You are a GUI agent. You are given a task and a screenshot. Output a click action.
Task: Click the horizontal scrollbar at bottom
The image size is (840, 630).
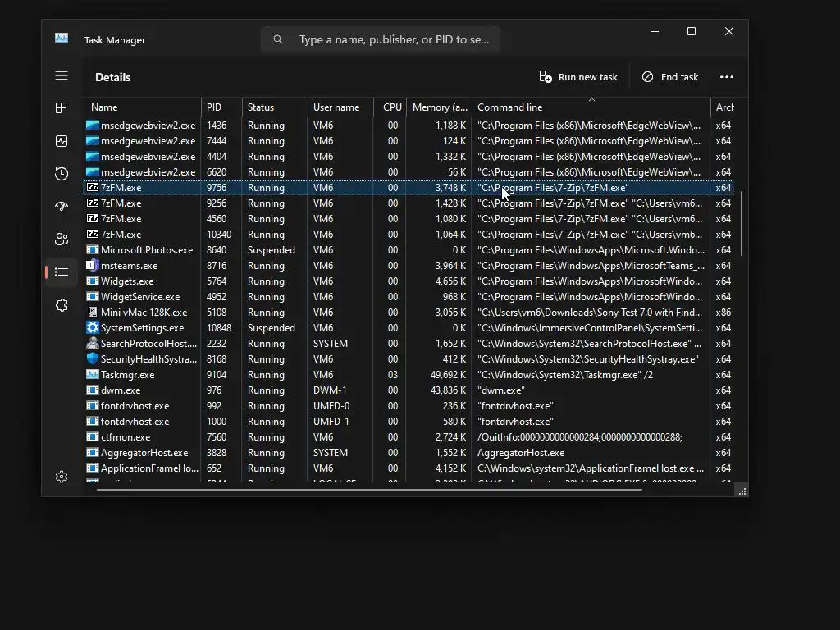point(369,489)
